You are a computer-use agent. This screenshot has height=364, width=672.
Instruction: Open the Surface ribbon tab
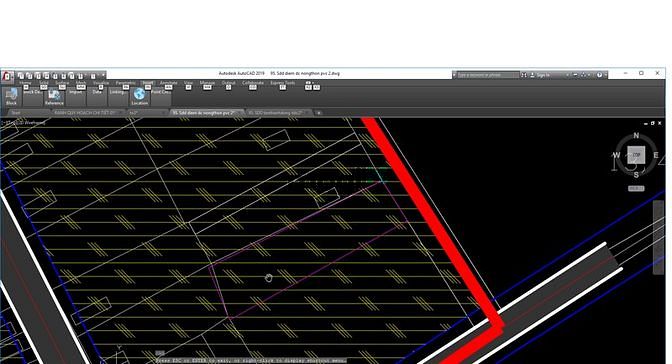[62, 83]
